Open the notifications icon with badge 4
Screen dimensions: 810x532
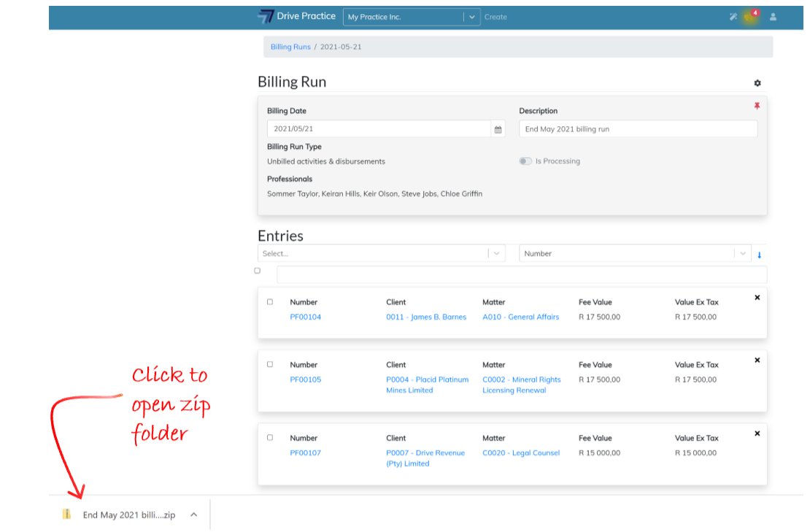coord(750,17)
